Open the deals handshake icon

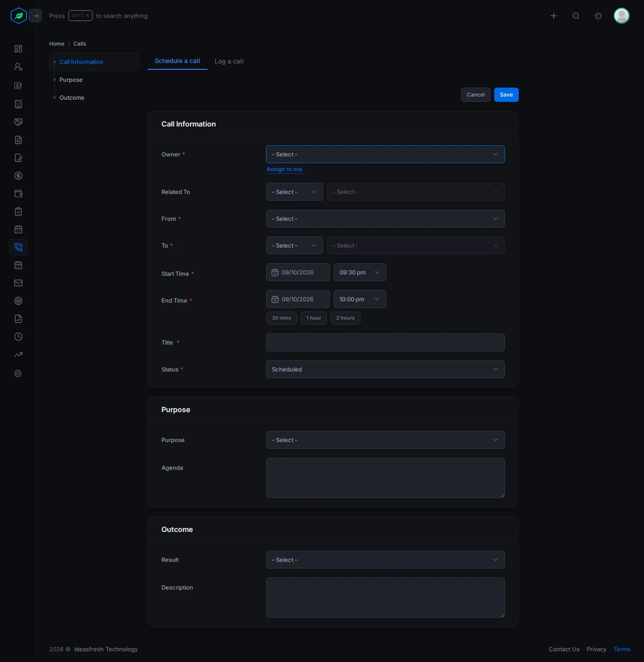point(18,122)
